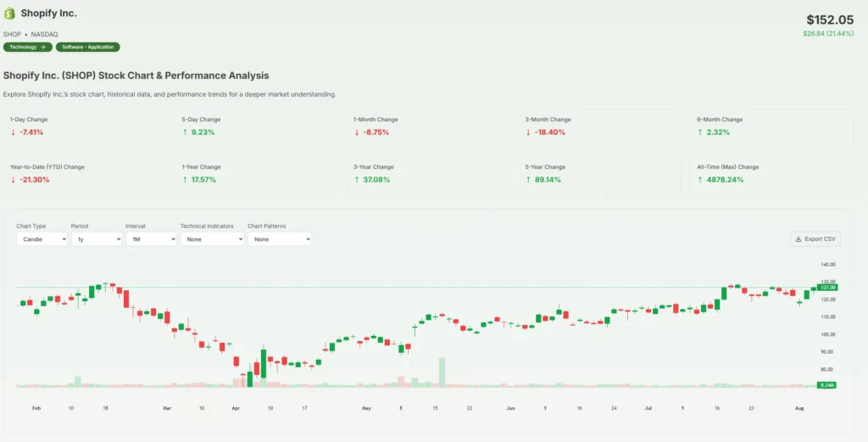The image size is (868, 442).
Task: Click the Year-to-Date (YTD) Change label
Action: pyautogui.click(x=47, y=167)
